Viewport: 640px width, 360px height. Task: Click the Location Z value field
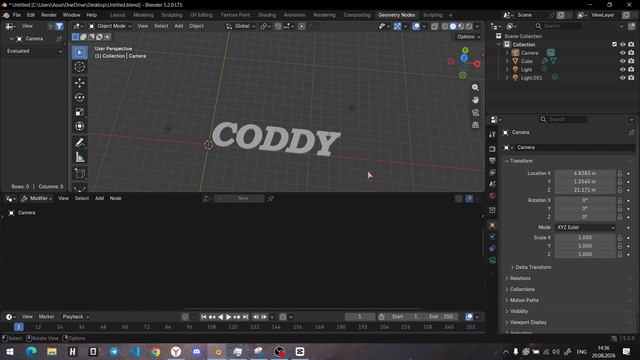click(x=584, y=190)
